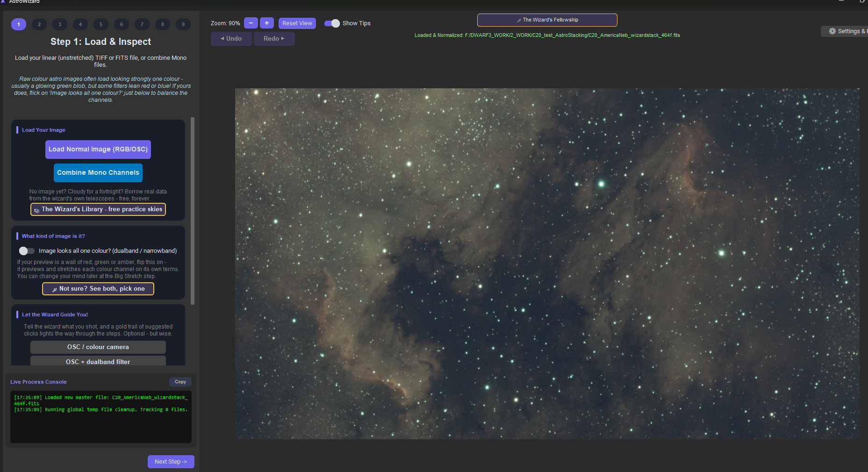Click 'Not sure? See both, pick one'
The height and width of the screenshot is (472, 868).
(x=98, y=289)
